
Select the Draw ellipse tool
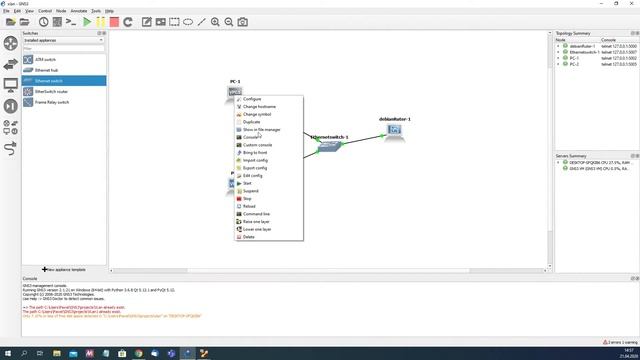188,22
